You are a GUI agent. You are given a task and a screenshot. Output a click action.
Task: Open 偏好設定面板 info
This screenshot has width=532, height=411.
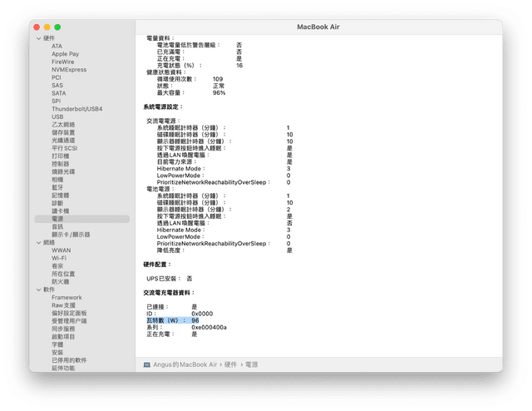click(69, 313)
